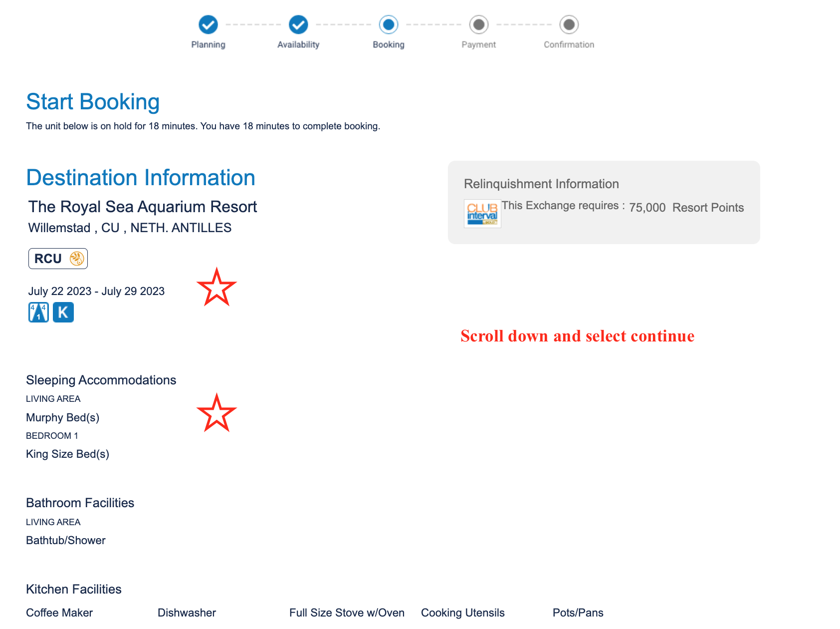This screenshot has height=629, width=840.
Task: Click the blue K kitchen icon
Action: 63,313
